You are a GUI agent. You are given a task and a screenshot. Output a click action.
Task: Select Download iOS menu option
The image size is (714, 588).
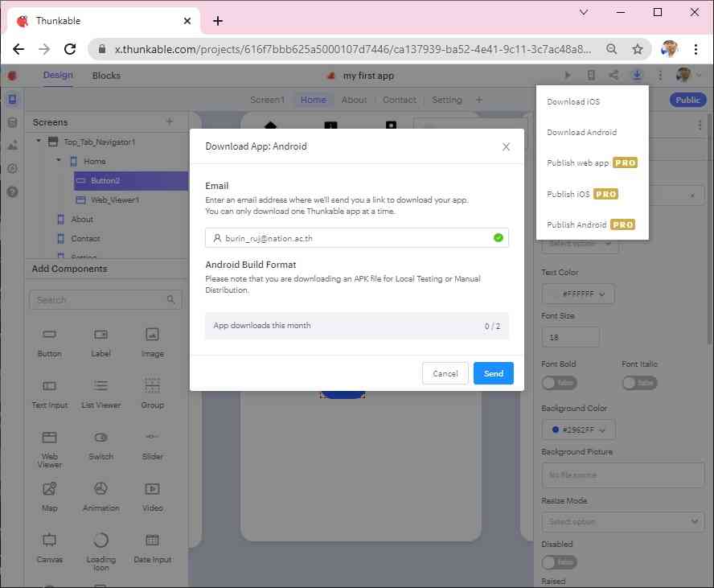click(573, 101)
